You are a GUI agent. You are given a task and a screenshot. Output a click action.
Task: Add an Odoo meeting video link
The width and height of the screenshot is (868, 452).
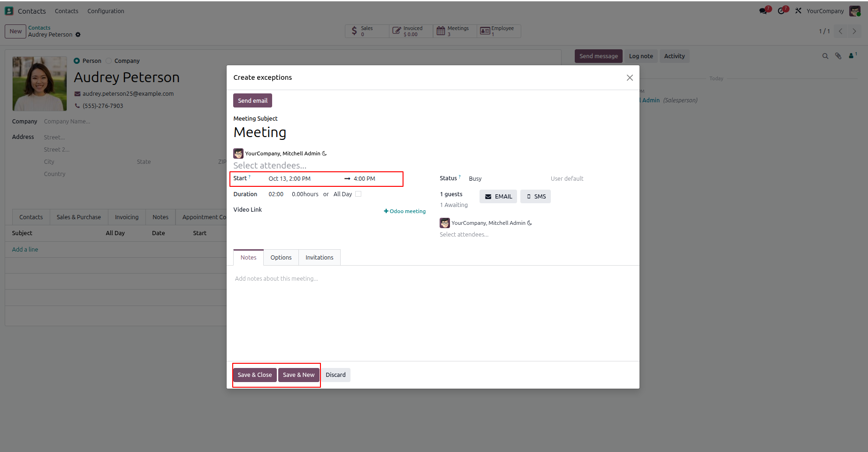point(405,211)
